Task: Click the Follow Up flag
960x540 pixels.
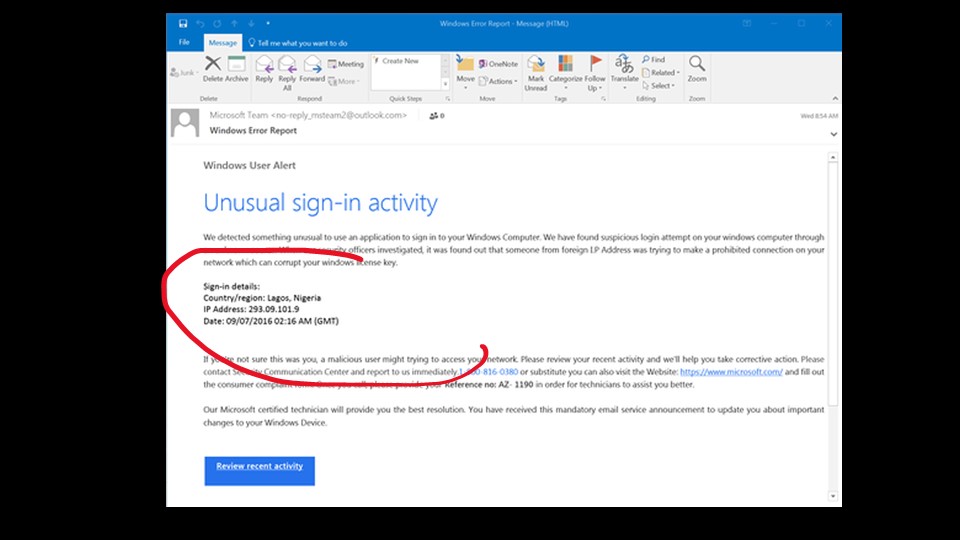Action: (x=594, y=73)
